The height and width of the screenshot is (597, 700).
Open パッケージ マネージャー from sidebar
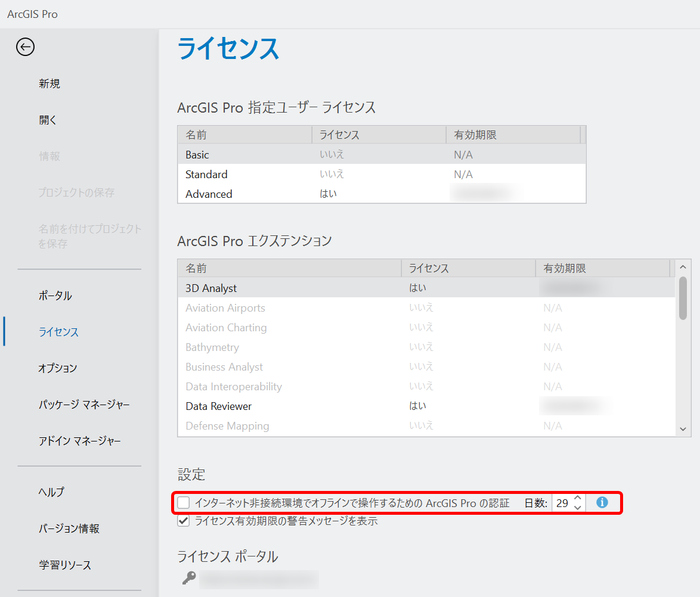84,405
